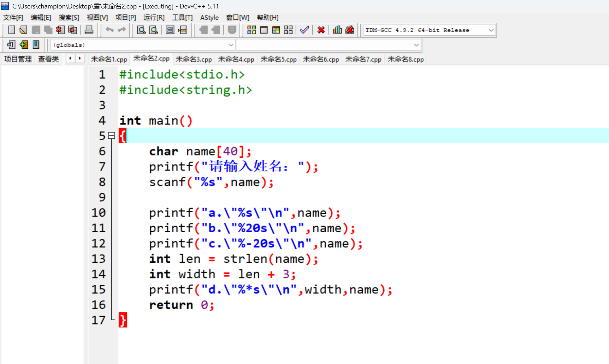This screenshot has width=609, height=364.
Task: Click the Goto Line toolbar icon
Action: pos(182,30)
